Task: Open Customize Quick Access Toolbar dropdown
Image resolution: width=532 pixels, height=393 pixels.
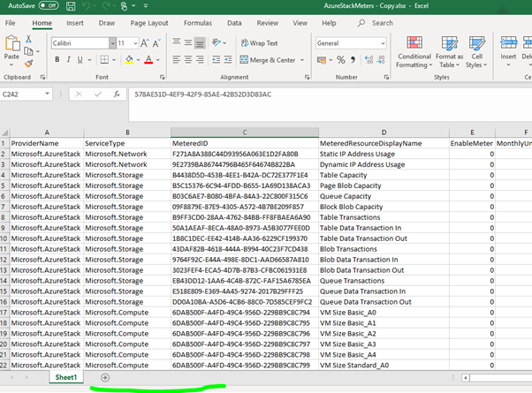Action: click(146, 6)
